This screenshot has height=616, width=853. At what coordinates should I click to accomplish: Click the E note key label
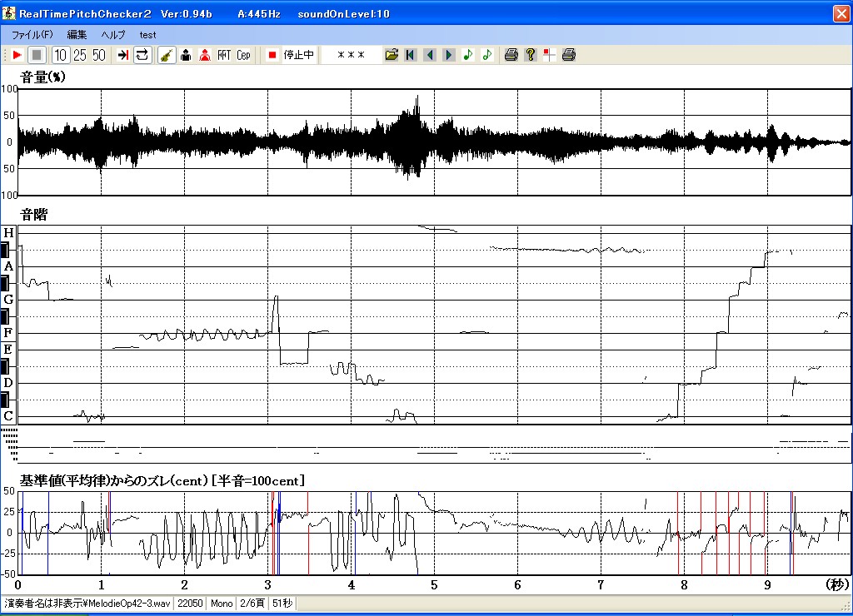click(x=8, y=349)
